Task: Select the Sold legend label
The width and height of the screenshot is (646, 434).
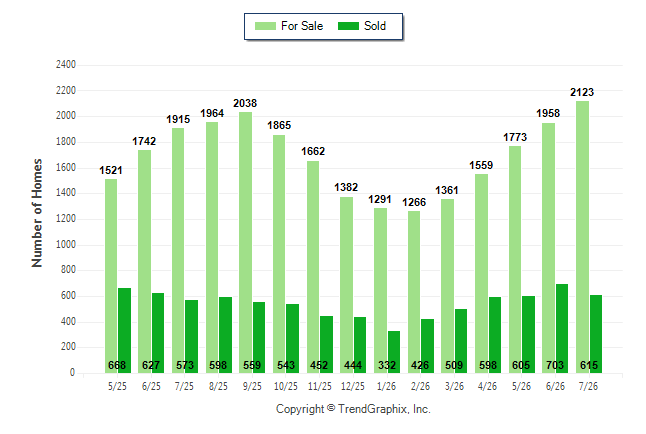Action: click(x=375, y=26)
